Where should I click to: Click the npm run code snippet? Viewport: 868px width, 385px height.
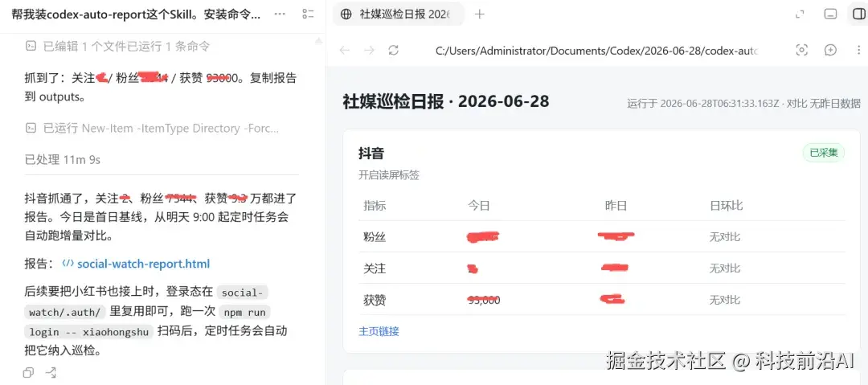[244, 313]
